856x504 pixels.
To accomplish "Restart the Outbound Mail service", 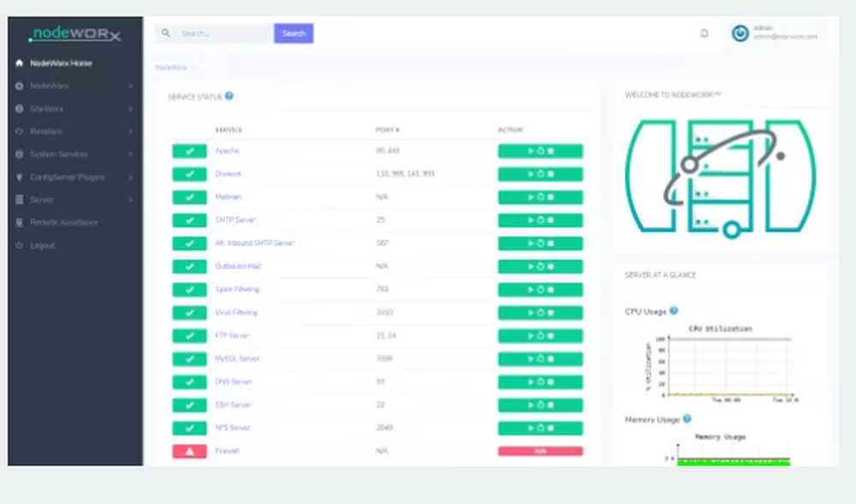I will (540, 266).
